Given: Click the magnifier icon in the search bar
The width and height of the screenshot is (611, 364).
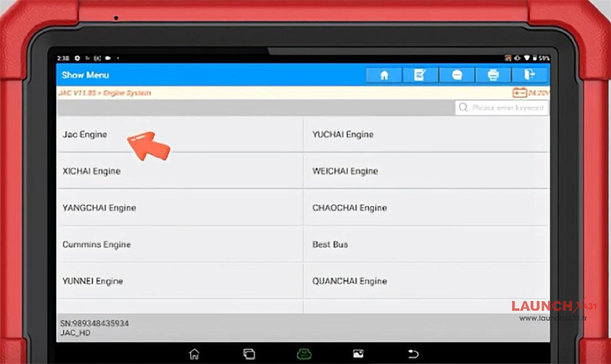Looking at the screenshot, I should (x=465, y=107).
